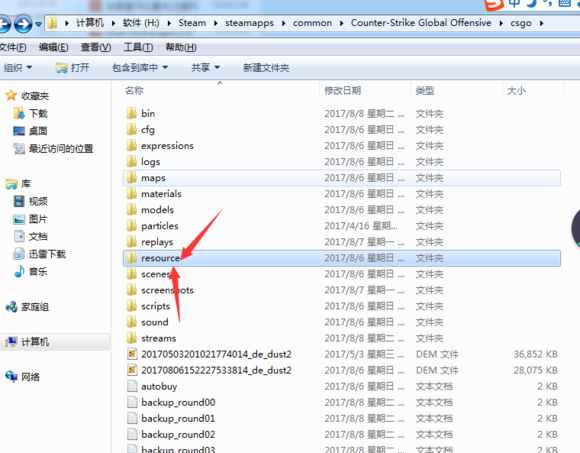Select the materials folder icon
Screen dimensions: 580x453
coord(131,193)
